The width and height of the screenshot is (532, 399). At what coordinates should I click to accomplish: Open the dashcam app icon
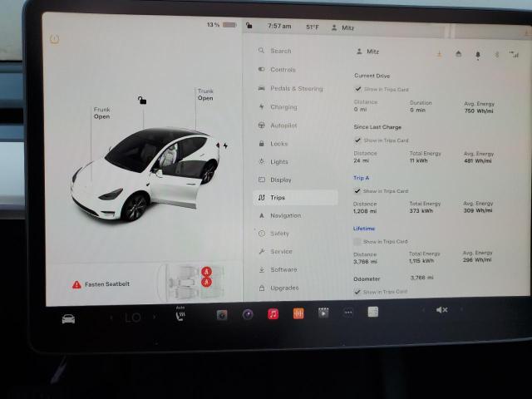(222, 315)
